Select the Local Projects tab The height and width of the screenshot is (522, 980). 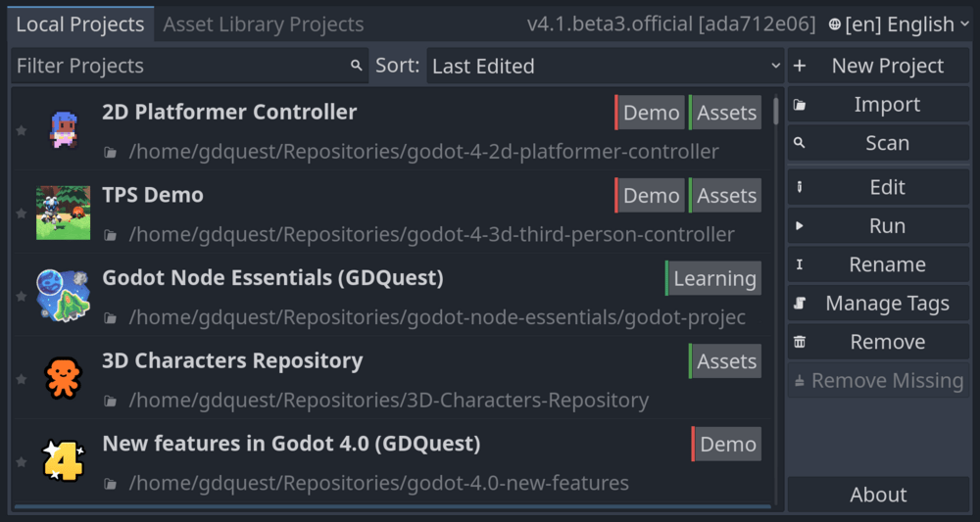coord(80,24)
